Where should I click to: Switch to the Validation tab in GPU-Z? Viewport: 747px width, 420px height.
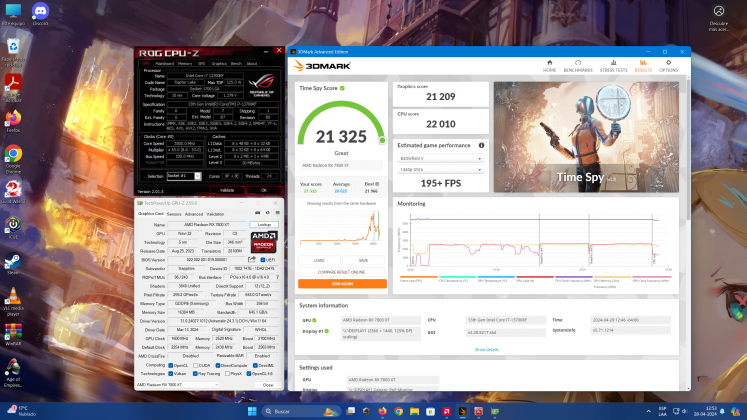(215, 214)
